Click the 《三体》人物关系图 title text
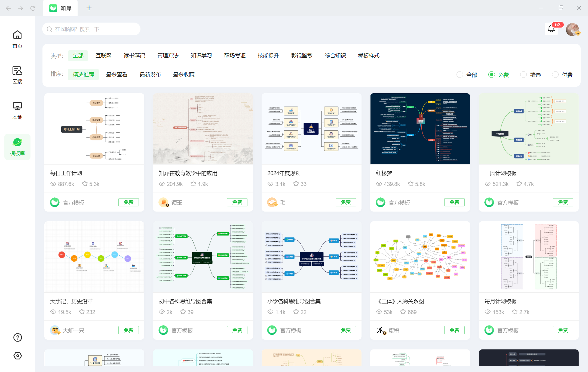This screenshot has height=372, width=588. [400, 301]
